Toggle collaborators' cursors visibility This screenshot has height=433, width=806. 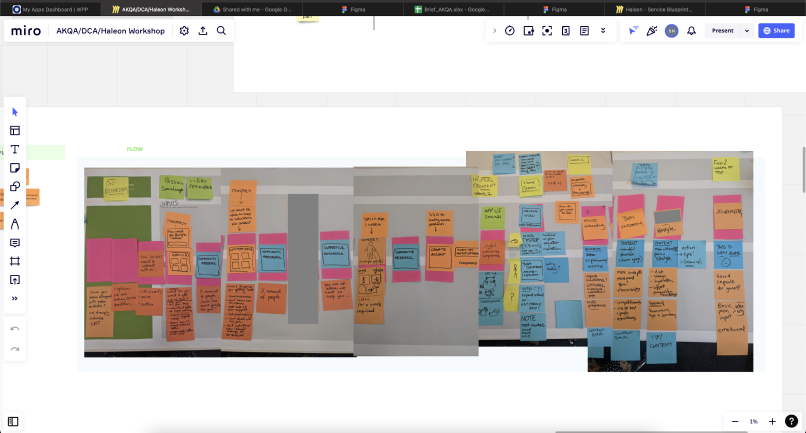[633, 31]
